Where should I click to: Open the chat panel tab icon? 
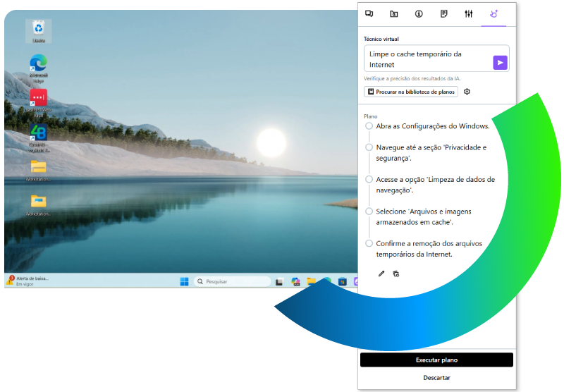[369, 13]
